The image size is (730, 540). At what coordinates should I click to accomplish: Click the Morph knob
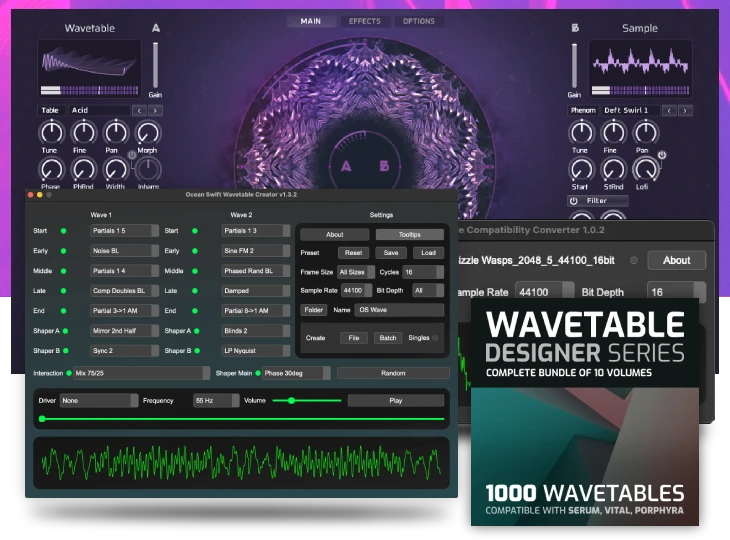tap(148, 133)
